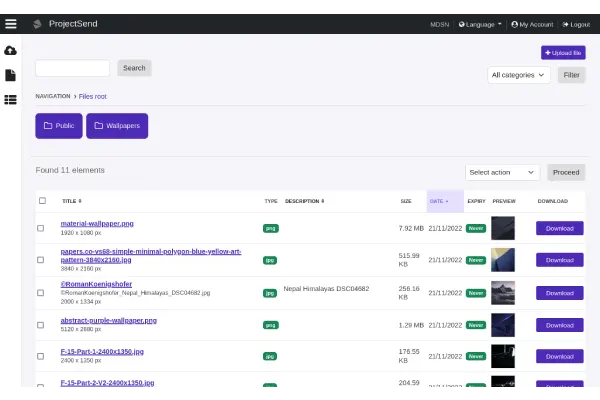The image size is (600, 400).
Task: Click the search text field
Action: pyautogui.click(x=73, y=68)
